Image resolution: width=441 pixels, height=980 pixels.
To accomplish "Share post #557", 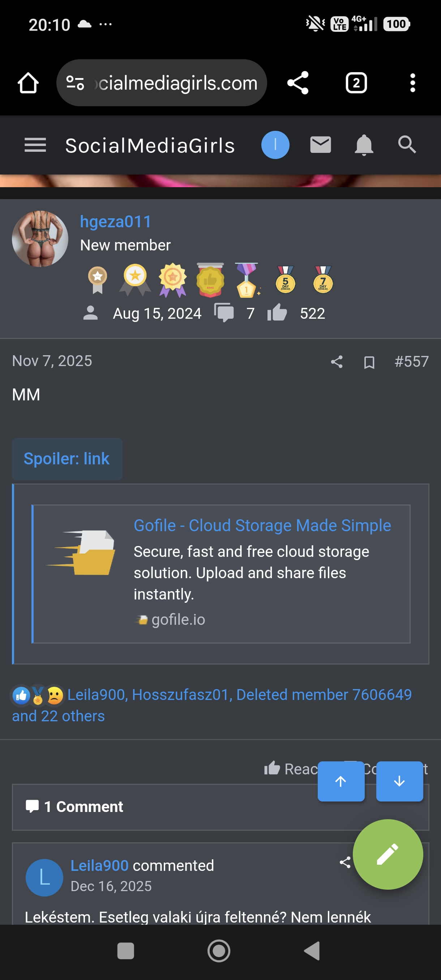I will (x=337, y=362).
